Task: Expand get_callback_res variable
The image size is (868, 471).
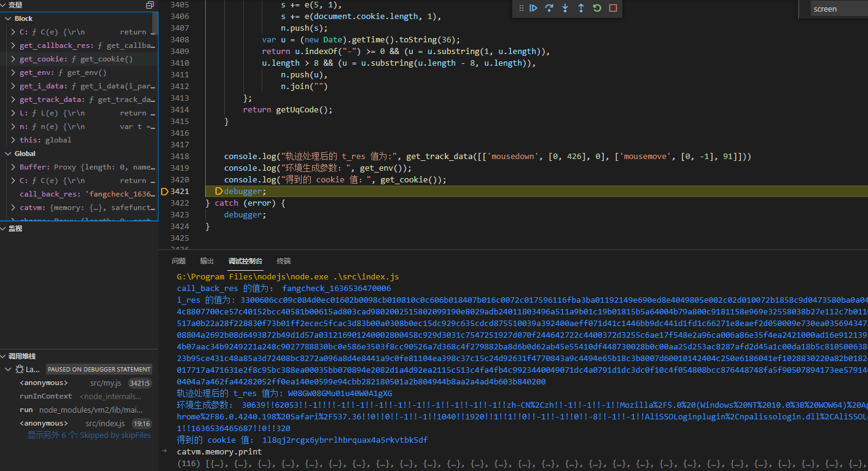Action: [14, 45]
